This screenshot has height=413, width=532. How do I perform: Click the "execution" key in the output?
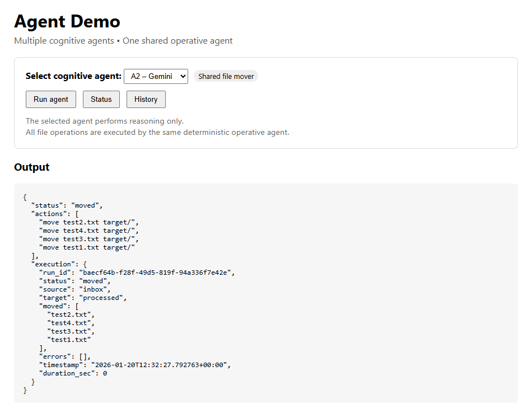pyautogui.click(x=53, y=264)
